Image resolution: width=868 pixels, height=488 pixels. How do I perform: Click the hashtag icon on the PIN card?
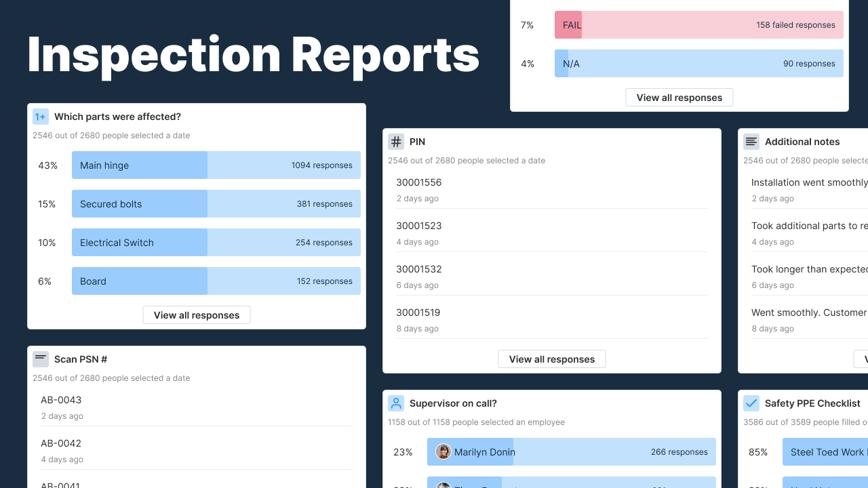click(x=396, y=142)
